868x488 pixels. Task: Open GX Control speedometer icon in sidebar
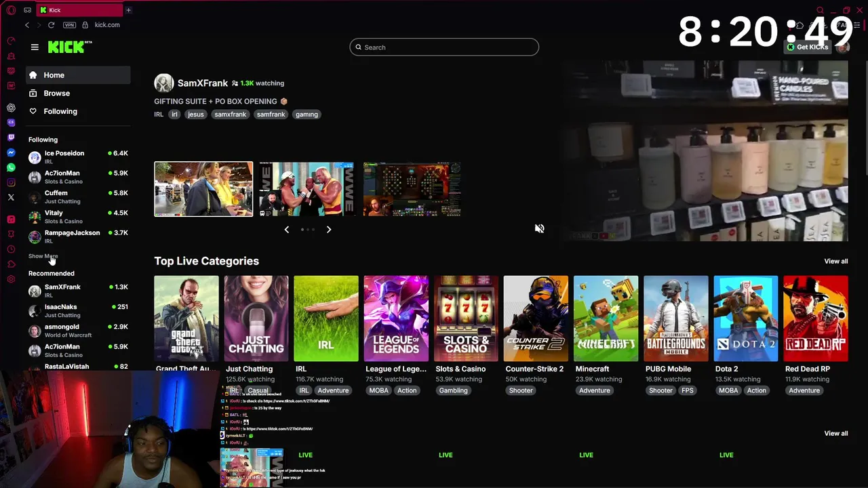tap(11, 41)
